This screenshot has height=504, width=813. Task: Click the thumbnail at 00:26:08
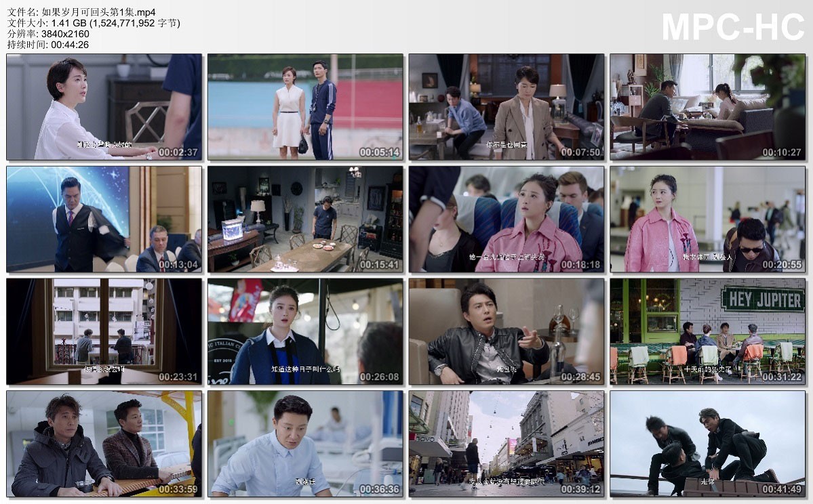(x=305, y=332)
